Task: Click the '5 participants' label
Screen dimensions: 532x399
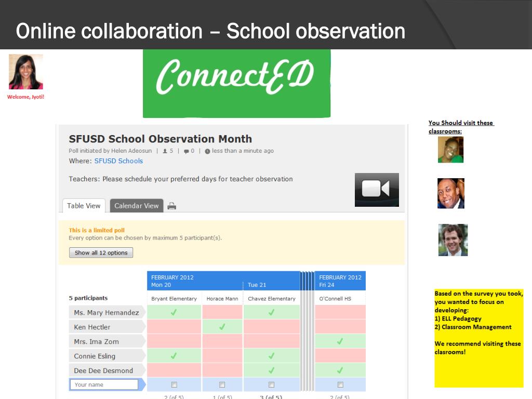Action: pos(88,298)
